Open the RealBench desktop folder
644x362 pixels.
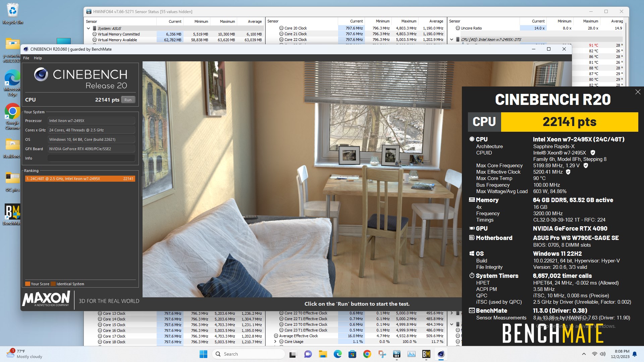12,148
